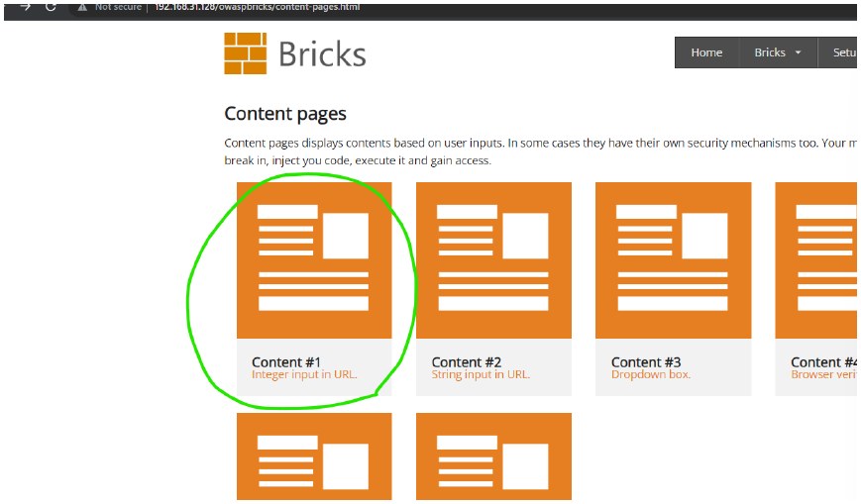This screenshot has height=504, width=861.
Task: Open the second-row thumbnail below Content #2
Action: (x=493, y=456)
